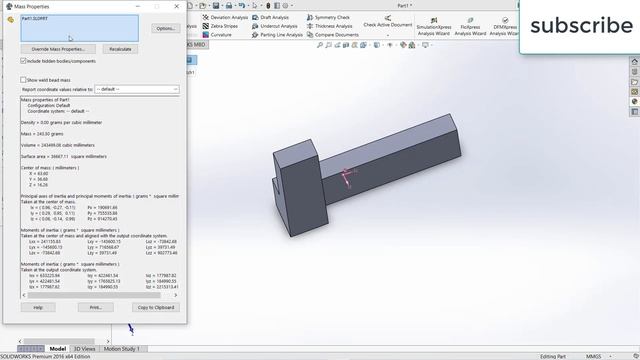Select Part1.SLDPRT in selection box
This screenshot has width=640, height=360.
(35, 19)
